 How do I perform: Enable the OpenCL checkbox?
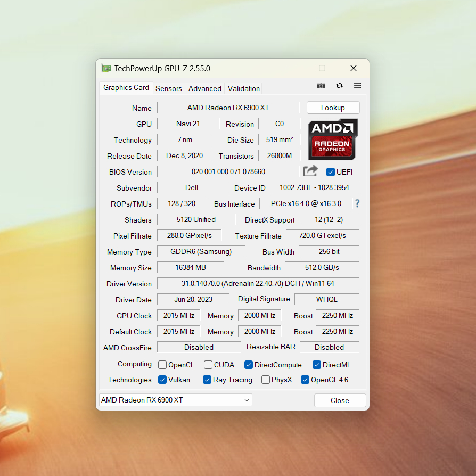pos(163,365)
